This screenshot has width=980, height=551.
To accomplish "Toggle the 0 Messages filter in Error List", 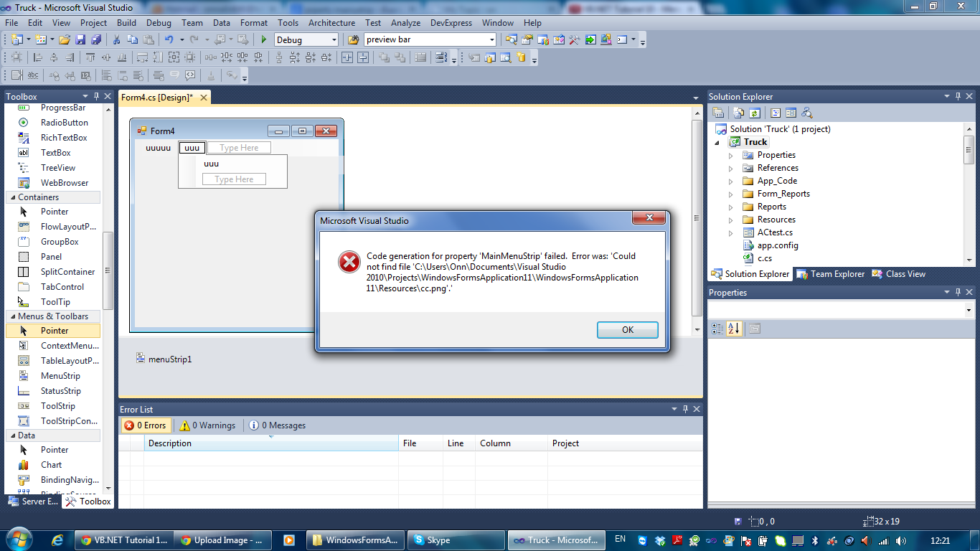I will coord(278,425).
